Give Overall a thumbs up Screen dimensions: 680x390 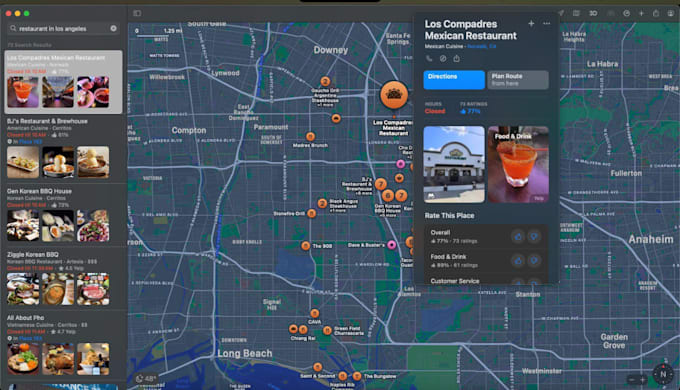[x=518, y=236]
